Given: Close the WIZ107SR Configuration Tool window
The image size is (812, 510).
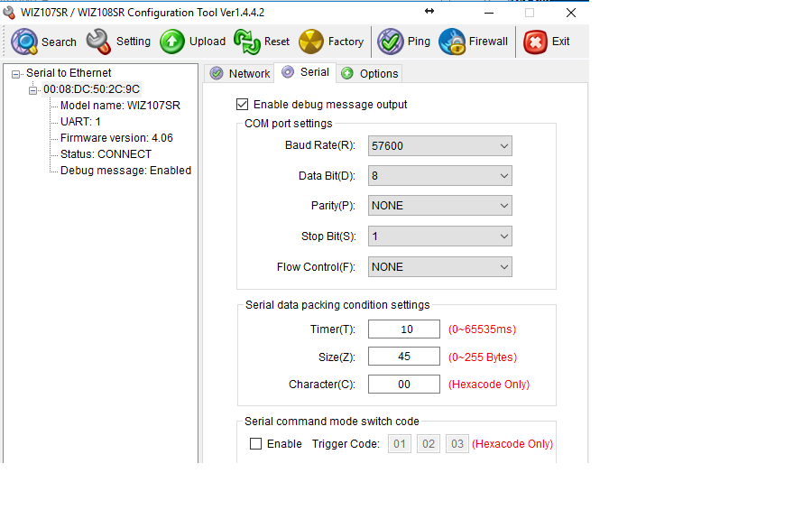Looking at the screenshot, I should click(x=571, y=13).
